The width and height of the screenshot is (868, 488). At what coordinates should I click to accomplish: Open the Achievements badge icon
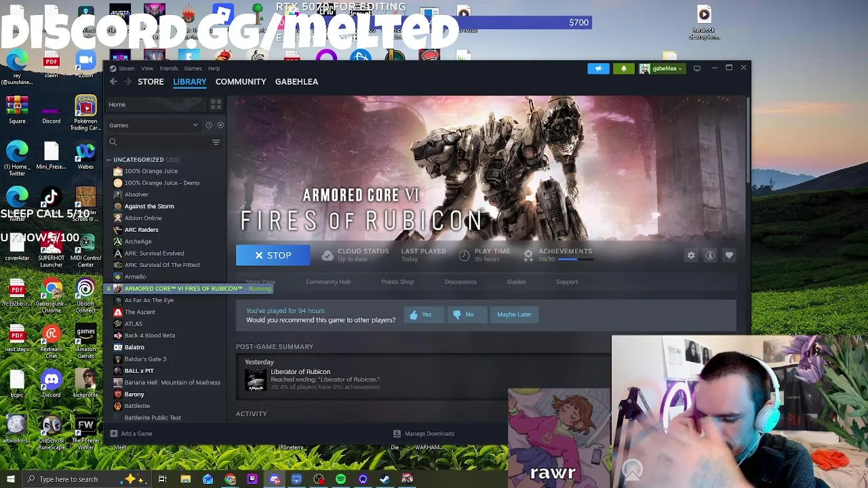pos(528,255)
